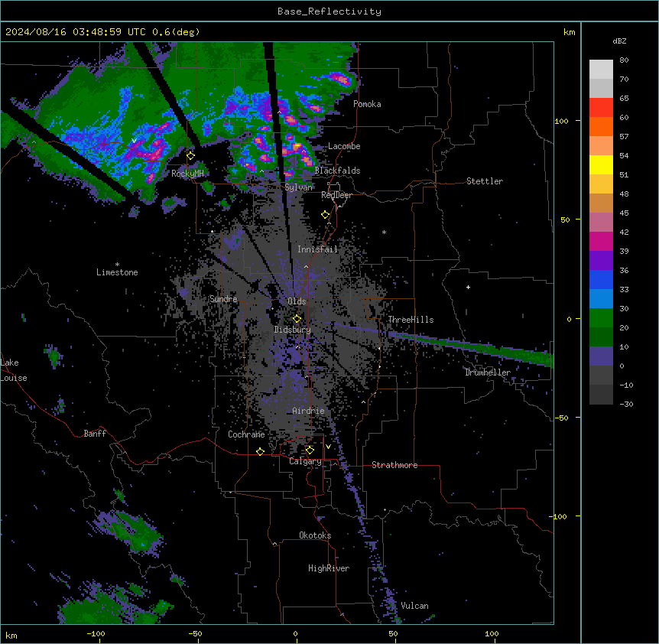Viewport: 659px width, 644px height.
Task: Click the Vulcan label
Action: coord(414,606)
